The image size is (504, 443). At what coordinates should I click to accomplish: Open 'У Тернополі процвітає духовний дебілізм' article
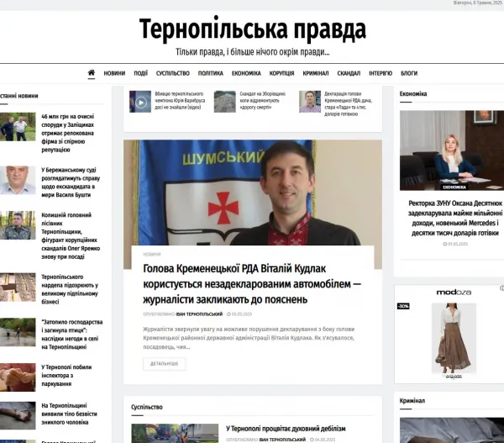pyautogui.click(x=286, y=429)
